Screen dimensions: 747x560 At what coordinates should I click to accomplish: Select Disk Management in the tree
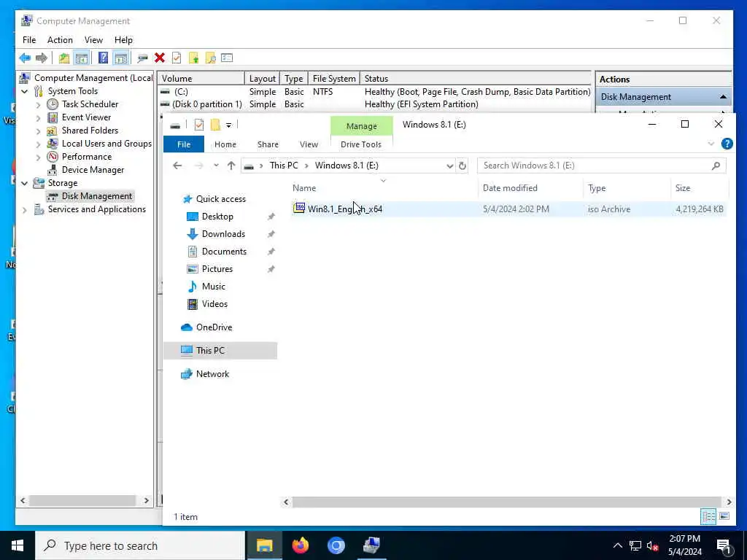[x=90, y=196]
